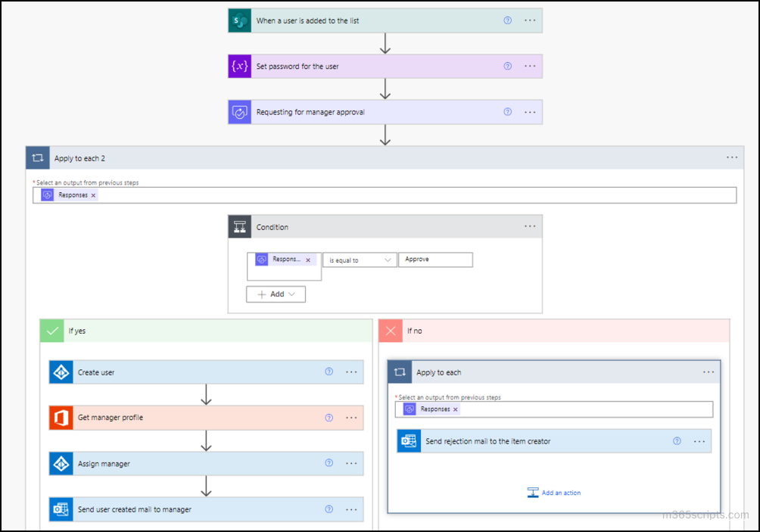
Task: Click the variable icon on Set password step
Action: pyautogui.click(x=239, y=67)
